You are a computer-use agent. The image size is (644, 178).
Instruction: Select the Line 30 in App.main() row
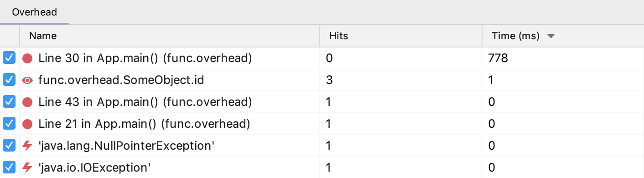(322, 58)
